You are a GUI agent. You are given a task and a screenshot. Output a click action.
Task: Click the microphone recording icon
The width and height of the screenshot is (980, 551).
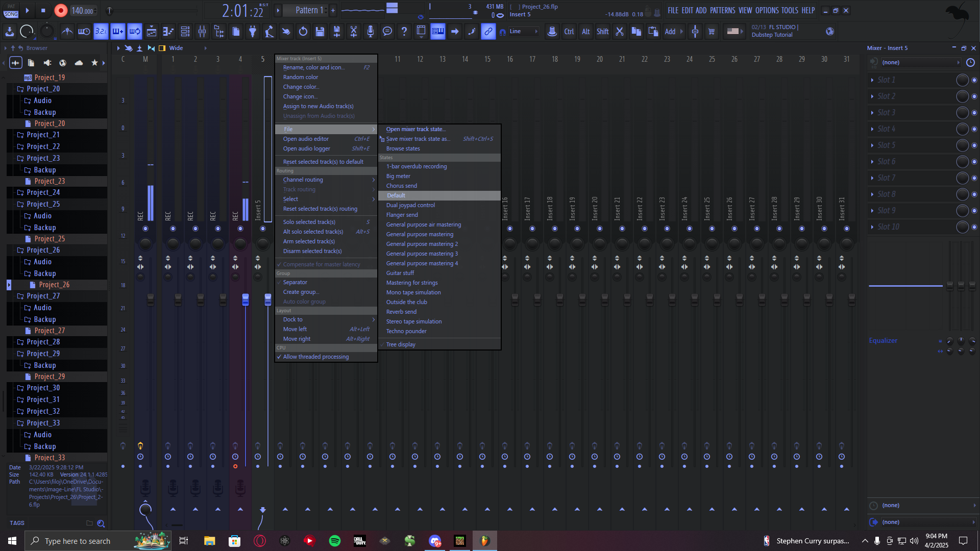(371, 32)
